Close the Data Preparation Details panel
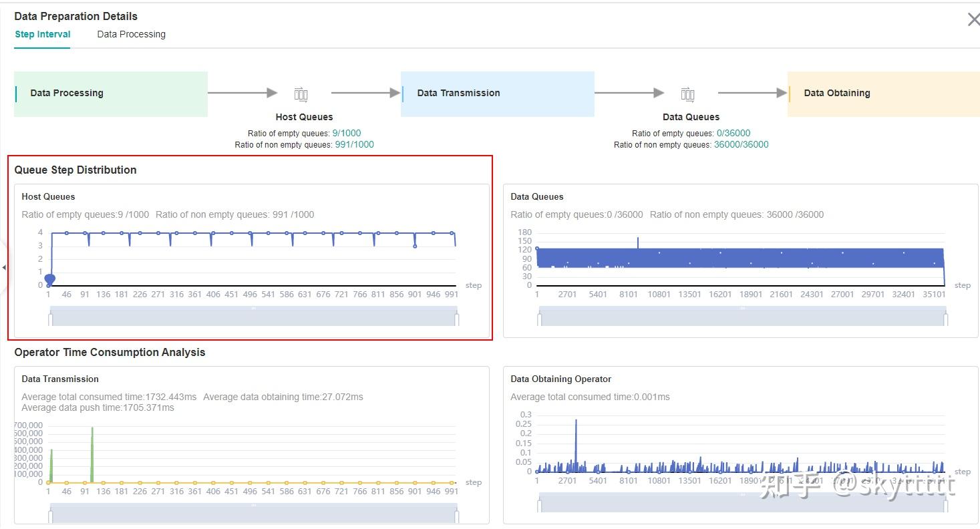The height and width of the screenshot is (529, 980). tap(973, 20)
